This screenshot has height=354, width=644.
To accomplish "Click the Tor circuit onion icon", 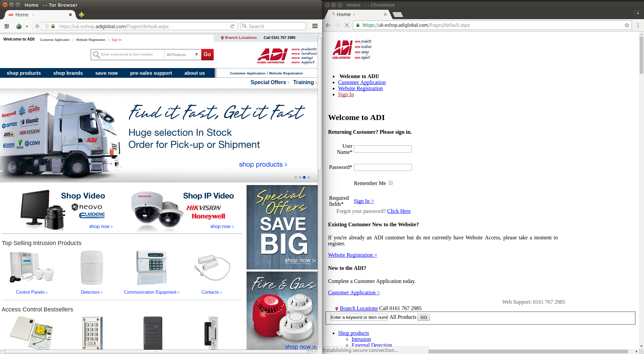I will point(19,26).
